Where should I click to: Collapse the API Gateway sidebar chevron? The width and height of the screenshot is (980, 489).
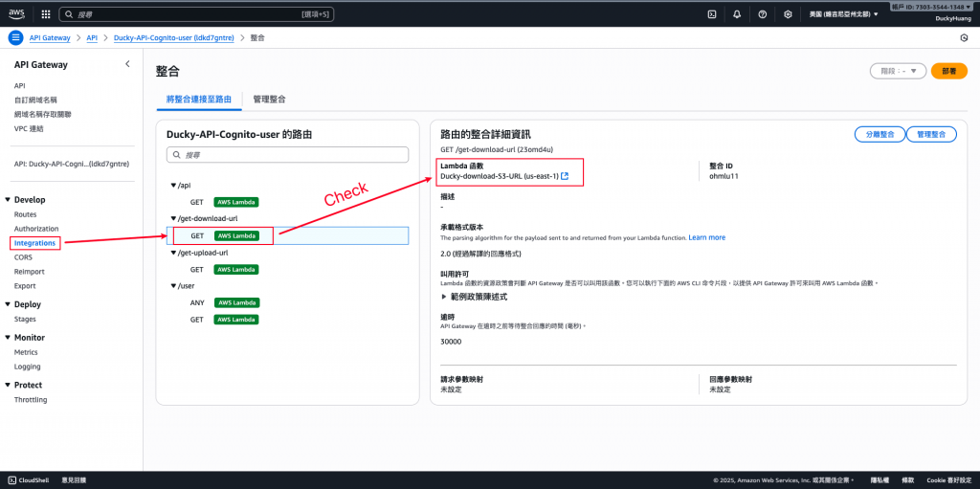click(x=127, y=64)
